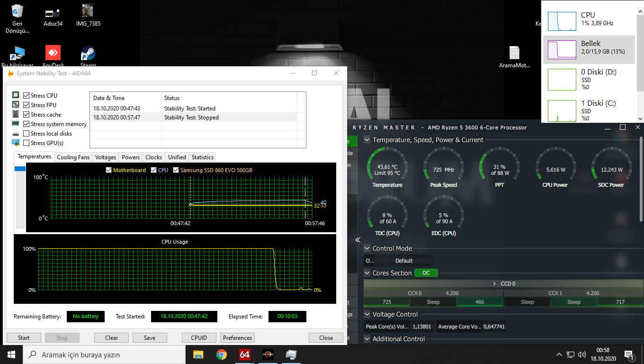The width and height of the screenshot is (644, 364).
Task: Toggle Samsung SSD 860 EVO graph checkbox
Action: (x=176, y=170)
